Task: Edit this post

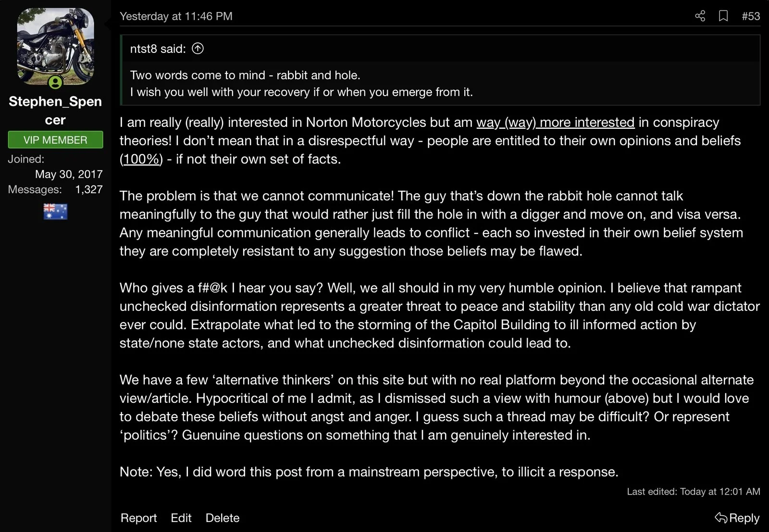Action: click(x=181, y=518)
